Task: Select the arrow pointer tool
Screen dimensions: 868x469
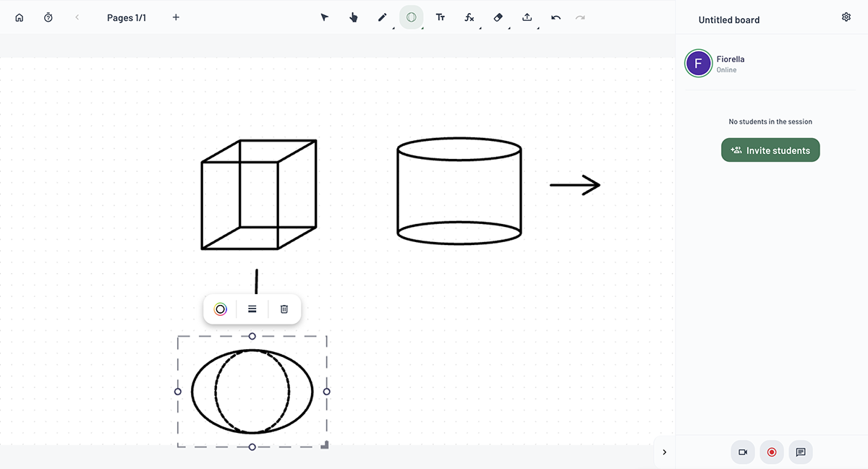Action: (325, 17)
